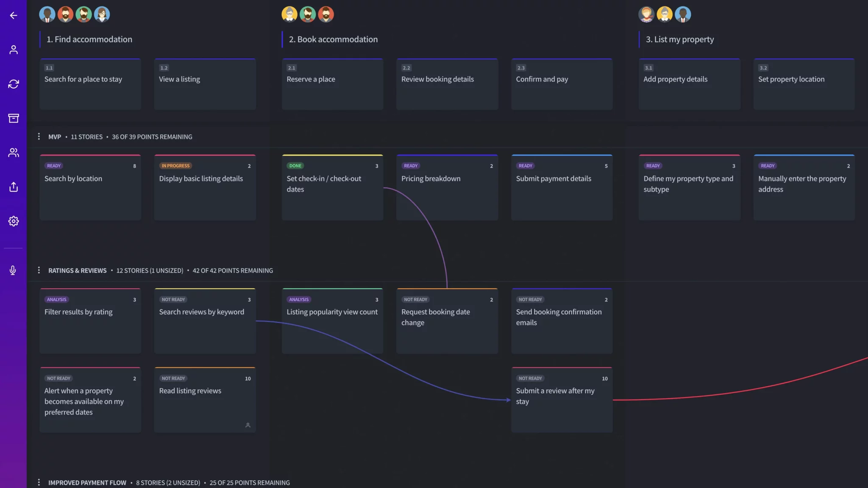Open 'Define my property type and subtype' story
The image size is (868, 488).
[x=690, y=187]
